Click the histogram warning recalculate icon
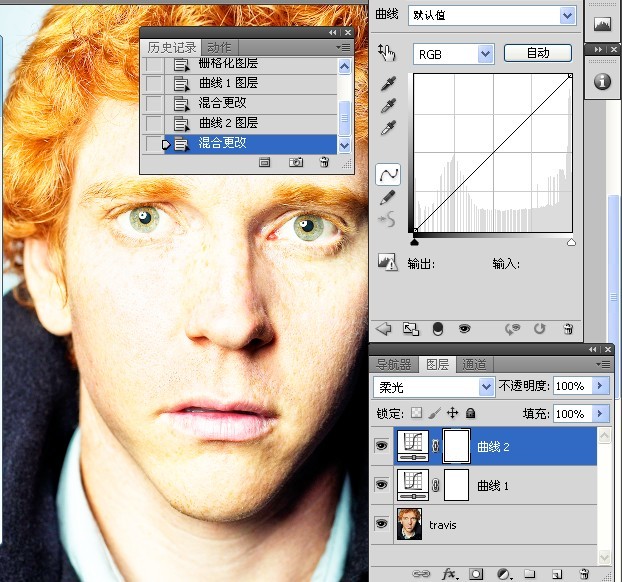 coord(387,262)
